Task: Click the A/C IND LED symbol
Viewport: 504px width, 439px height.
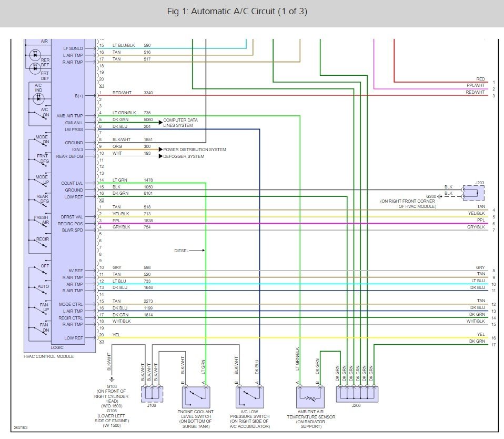Action: pos(38,99)
